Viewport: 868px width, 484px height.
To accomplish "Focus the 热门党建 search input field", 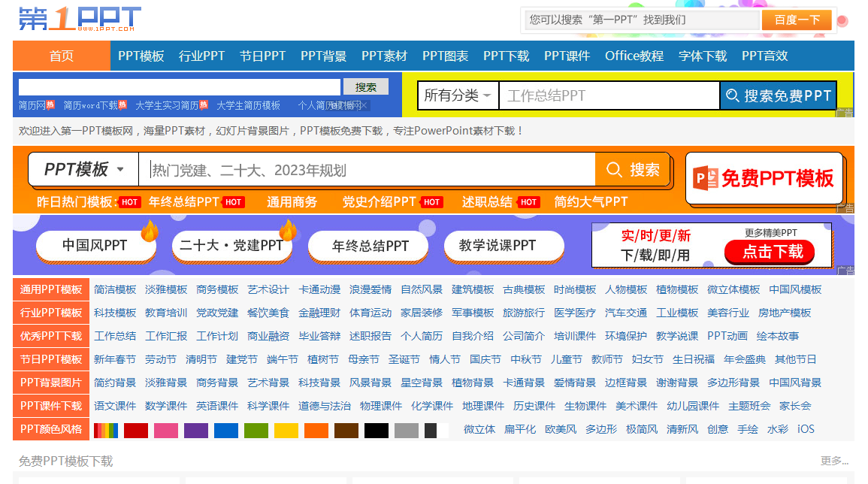I will 368,170.
